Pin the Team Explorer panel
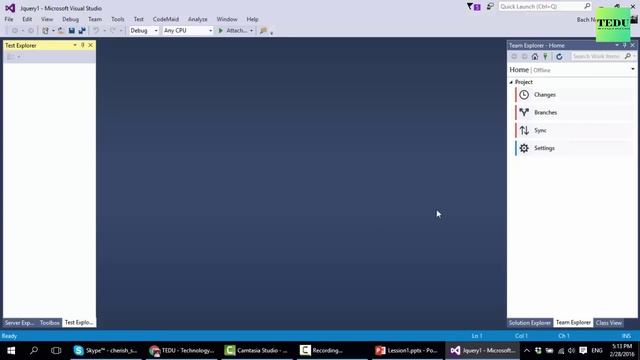The image size is (640, 360). click(x=624, y=45)
